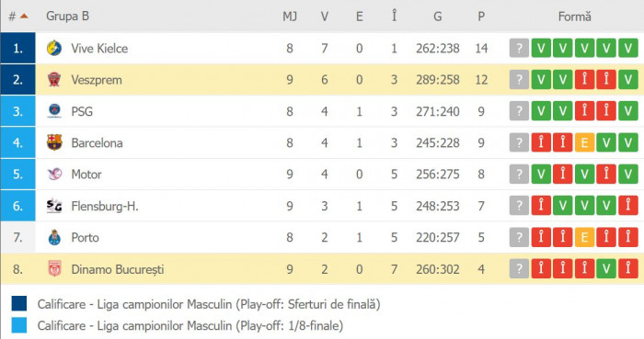The image size is (644, 339).
Task: Click the light blue 1/8-finale legend swatch
Action: tap(19, 325)
